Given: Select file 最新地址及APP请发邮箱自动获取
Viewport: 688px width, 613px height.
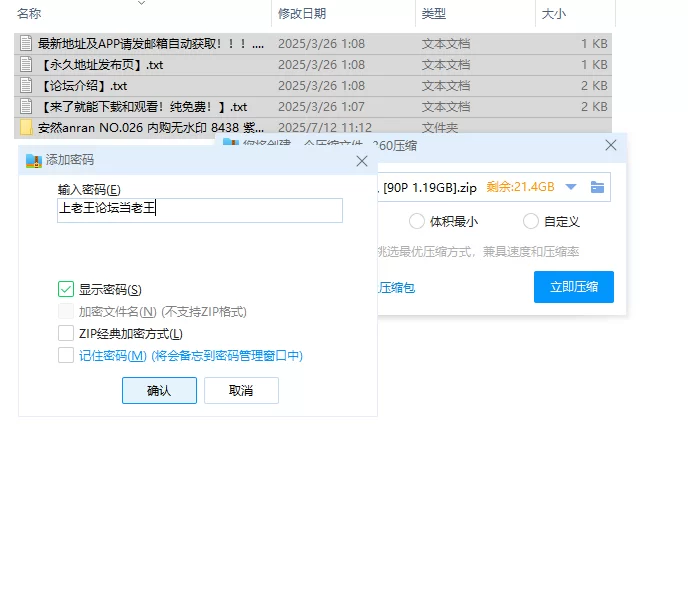Looking at the screenshot, I should [313, 44].
